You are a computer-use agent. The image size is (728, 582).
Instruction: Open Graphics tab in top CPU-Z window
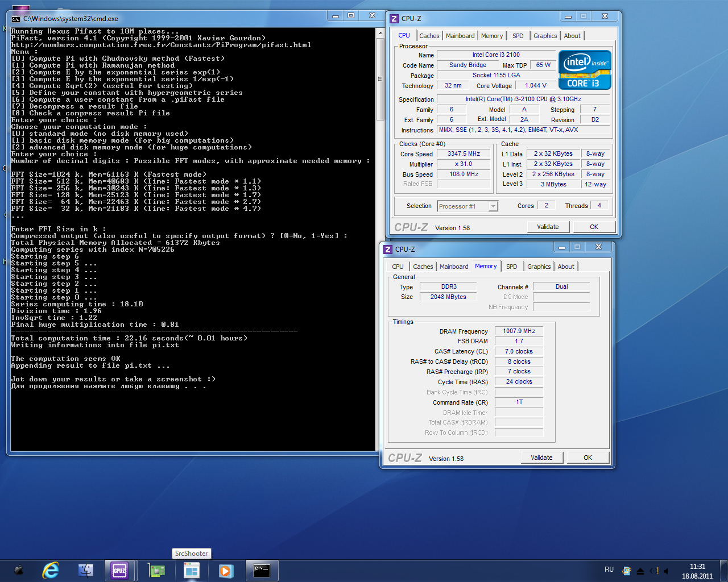click(545, 36)
